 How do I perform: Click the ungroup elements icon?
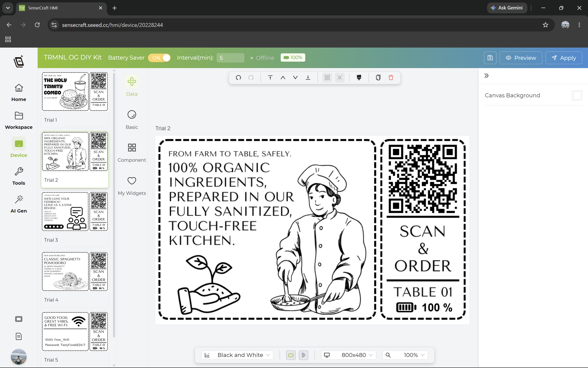point(340,78)
